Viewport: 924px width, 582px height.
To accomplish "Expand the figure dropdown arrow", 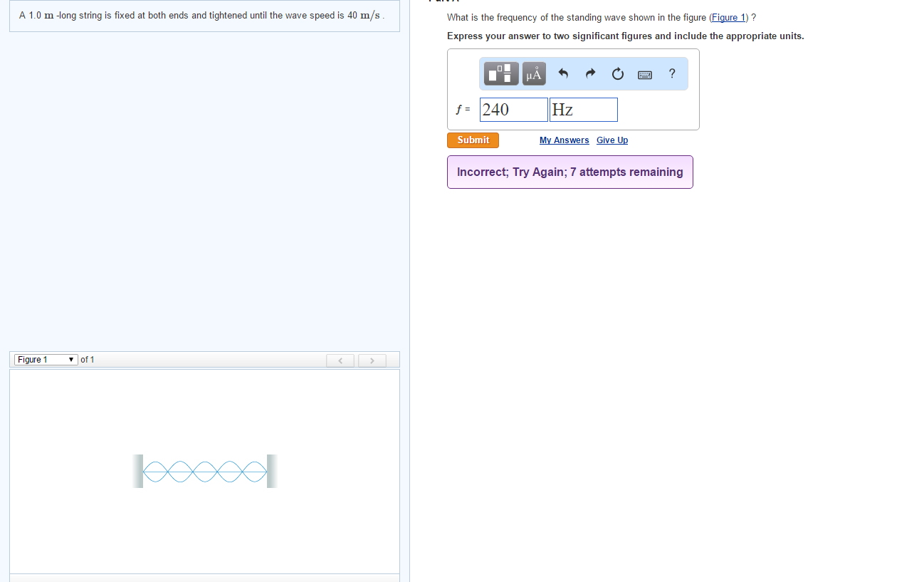I will click(x=71, y=359).
